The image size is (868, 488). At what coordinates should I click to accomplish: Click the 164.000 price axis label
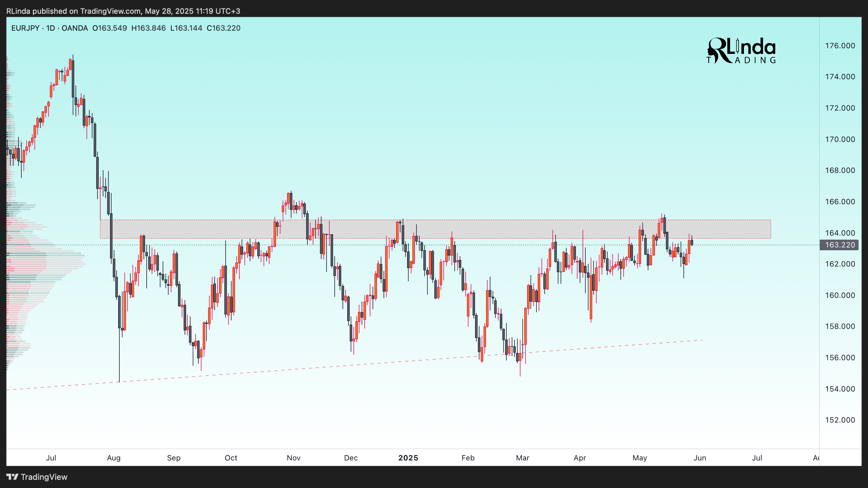(x=840, y=233)
